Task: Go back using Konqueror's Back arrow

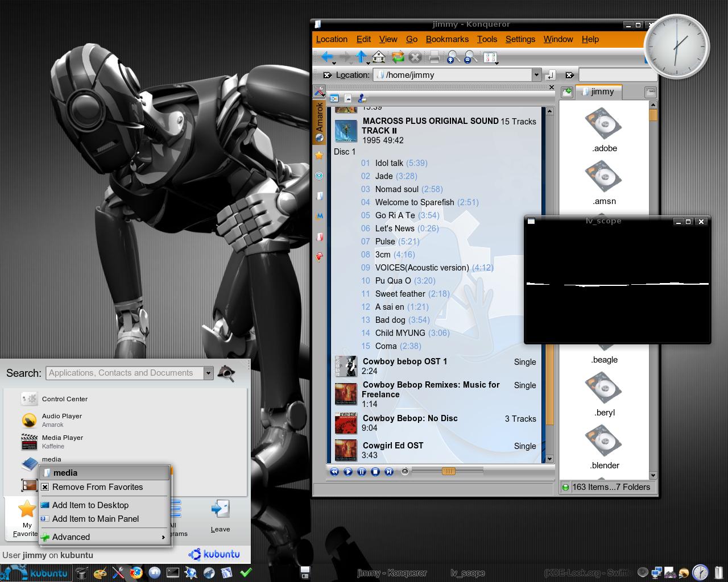Action: point(326,57)
